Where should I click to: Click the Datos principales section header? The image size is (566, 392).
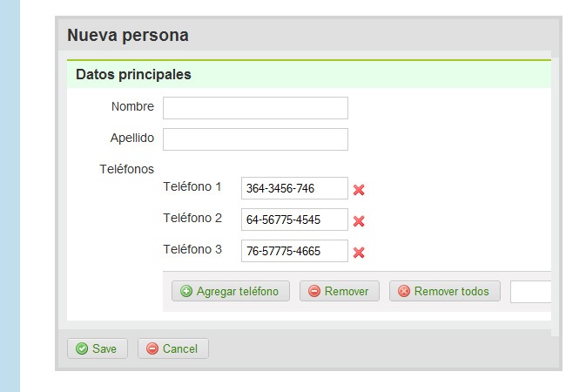[x=133, y=75]
